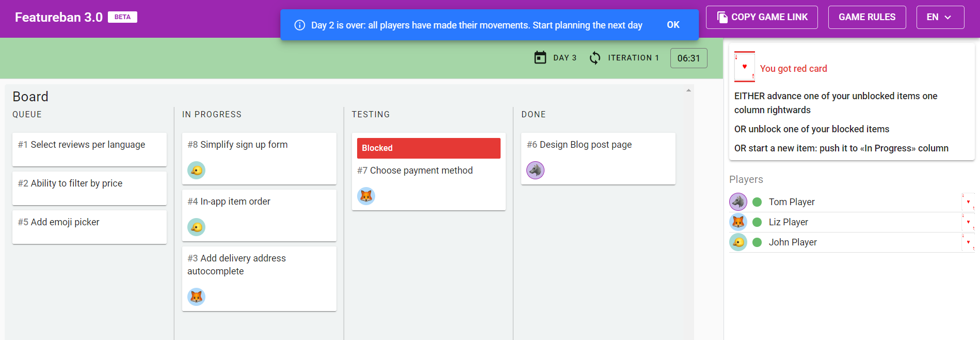Open the EN language dropdown
The height and width of the screenshot is (340, 980).
[940, 17]
